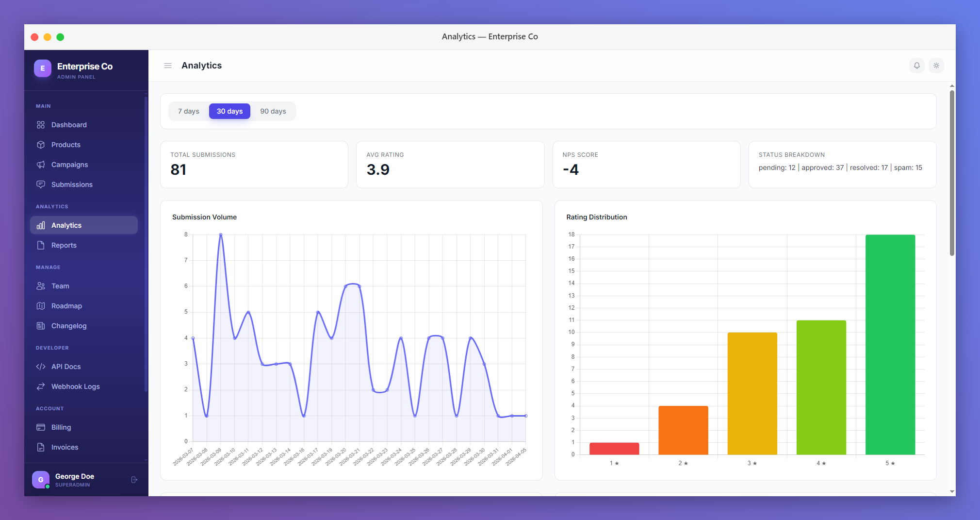The image size is (980, 520).
Task: Click the 30 days button
Action: pos(229,111)
